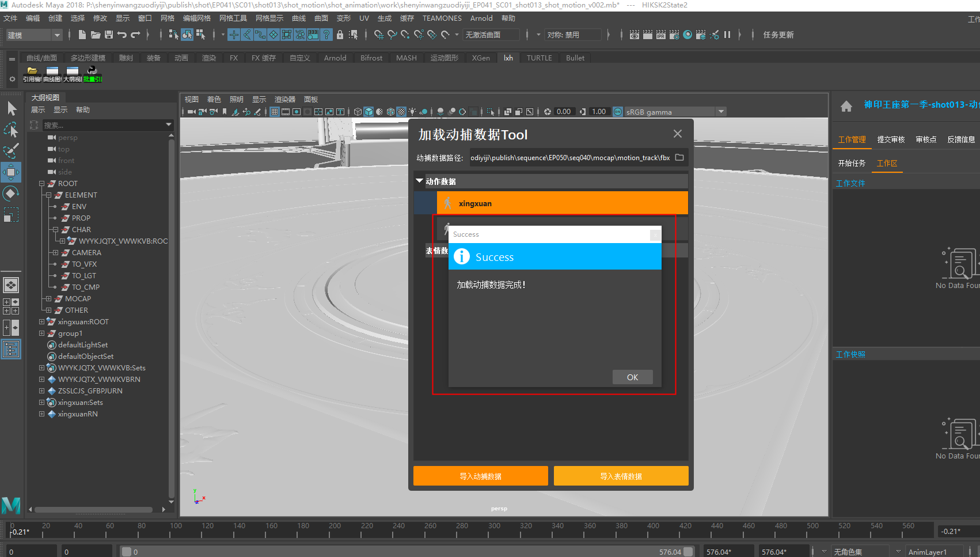980x557 pixels.
Task: Open the 网格工具 menu in the menu bar
Action: (x=233, y=18)
